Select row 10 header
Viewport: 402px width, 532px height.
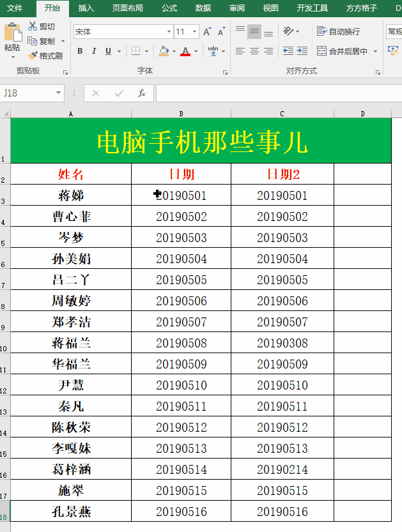tap(5, 343)
